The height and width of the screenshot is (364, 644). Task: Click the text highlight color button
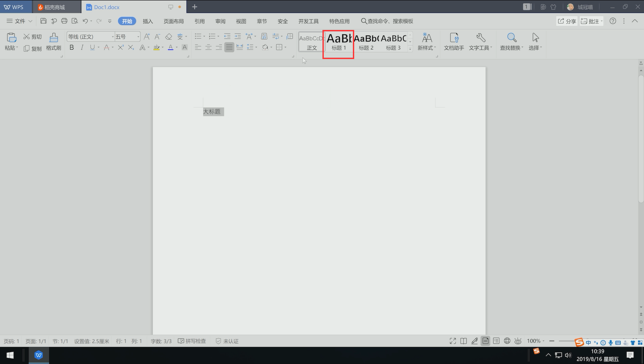tap(157, 47)
